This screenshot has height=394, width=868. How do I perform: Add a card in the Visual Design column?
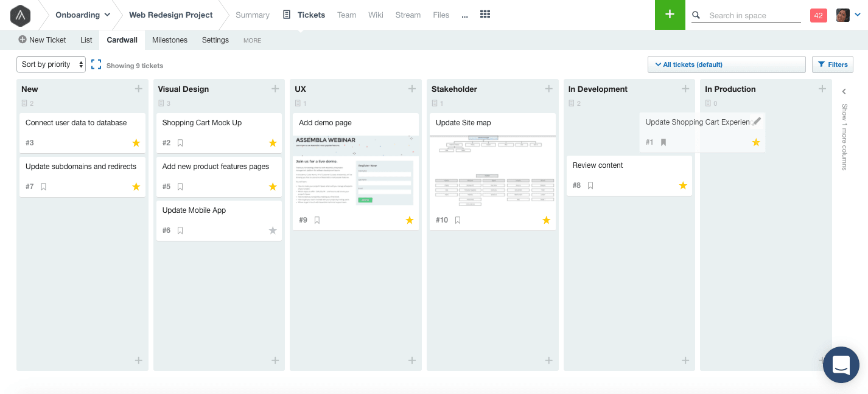275,89
